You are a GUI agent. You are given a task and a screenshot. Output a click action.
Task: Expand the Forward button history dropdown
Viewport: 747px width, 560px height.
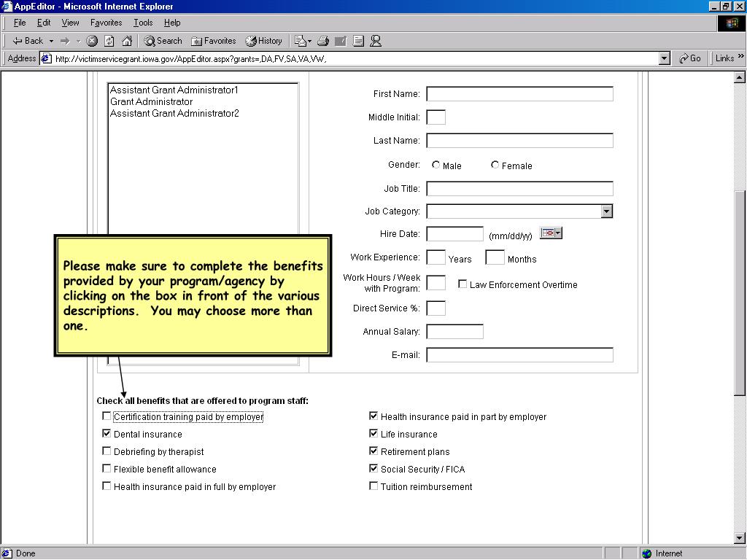coord(79,41)
